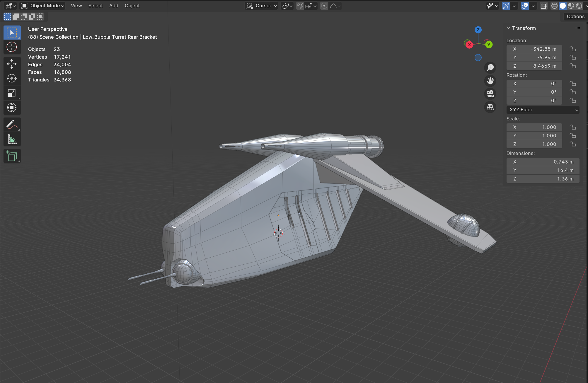Choose Subtract Selection mode
588x383 pixels.
point(24,17)
